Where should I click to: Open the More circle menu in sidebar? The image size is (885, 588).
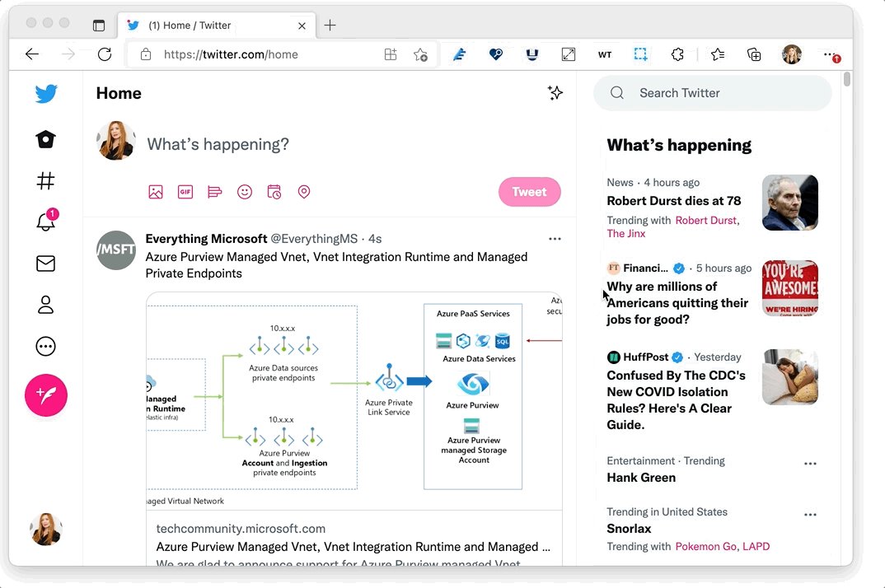[45, 346]
